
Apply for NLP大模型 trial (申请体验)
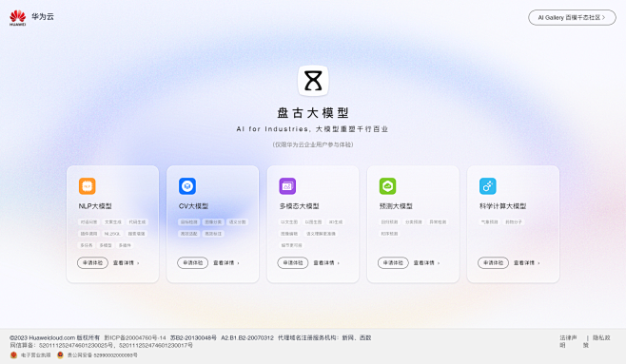pyautogui.click(x=92, y=262)
